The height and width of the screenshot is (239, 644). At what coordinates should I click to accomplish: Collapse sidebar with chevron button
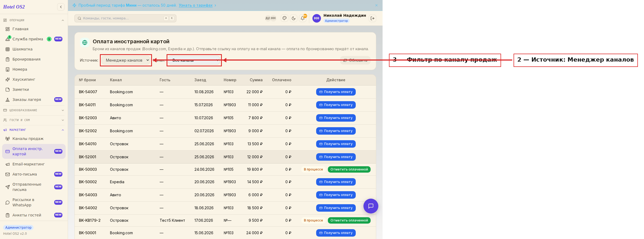[x=61, y=7]
